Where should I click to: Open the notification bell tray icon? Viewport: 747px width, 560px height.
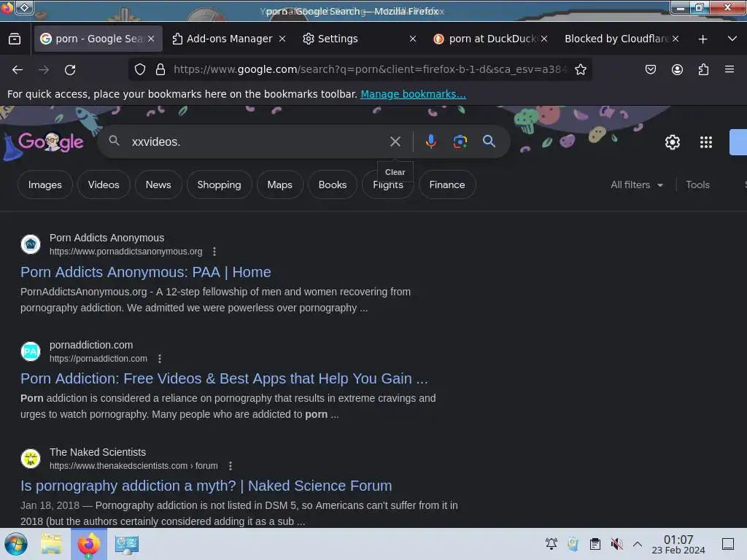point(551,544)
